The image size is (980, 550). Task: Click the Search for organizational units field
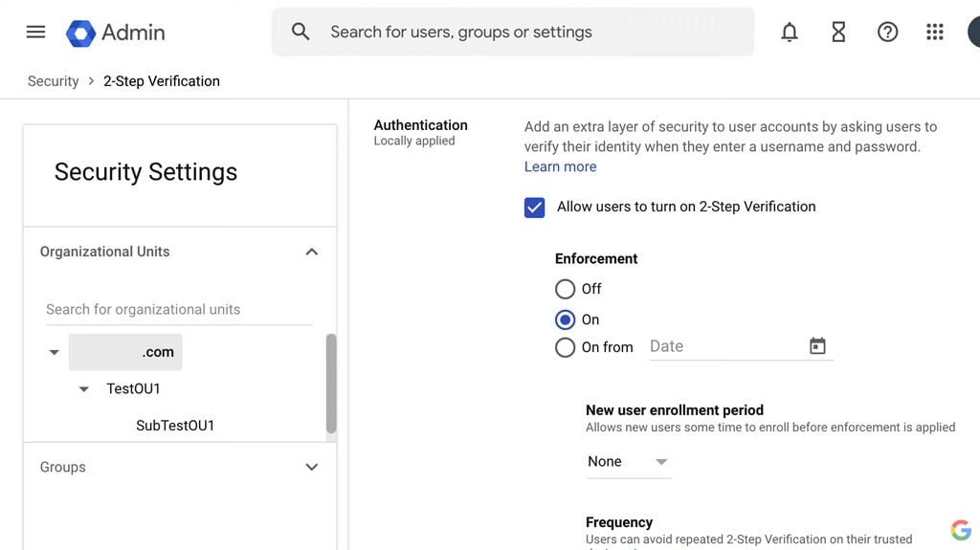click(x=179, y=309)
